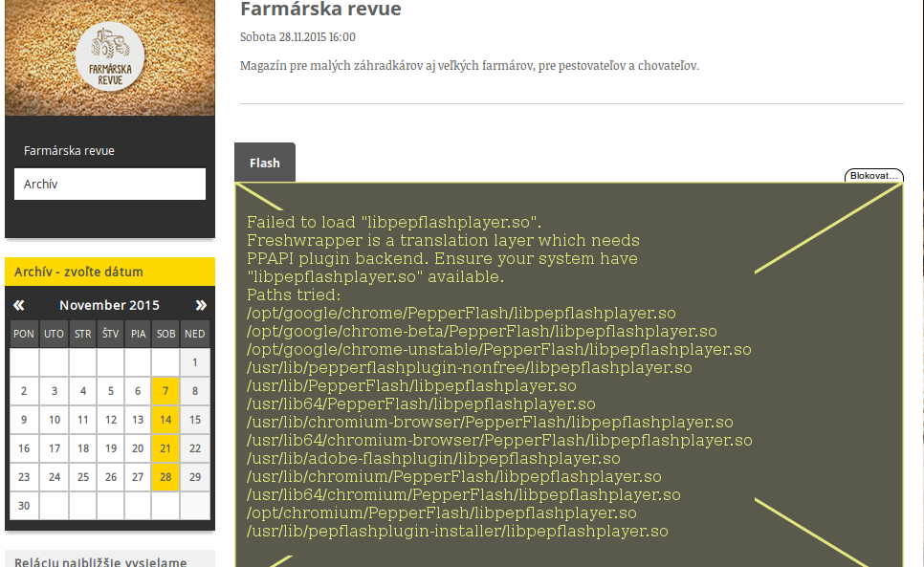Click date 10 in the calendar
This screenshot has width=924, height=567.
55,420
